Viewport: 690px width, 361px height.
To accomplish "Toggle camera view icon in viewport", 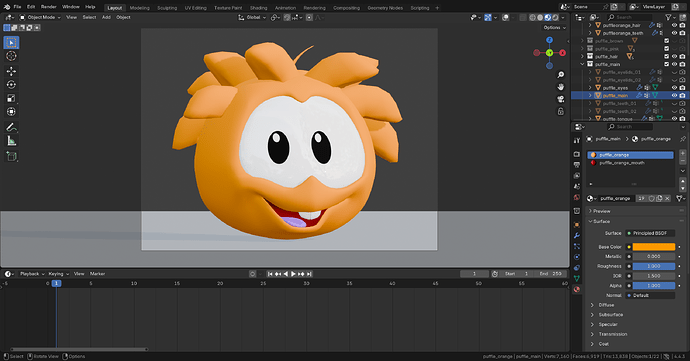I will pos(561,99).
